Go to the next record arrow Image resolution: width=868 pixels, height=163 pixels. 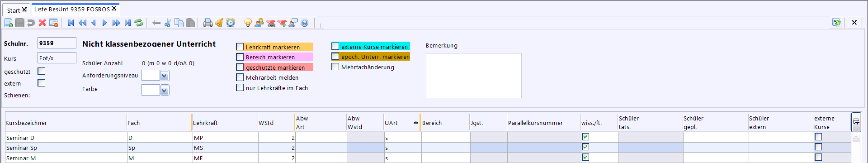104,23
